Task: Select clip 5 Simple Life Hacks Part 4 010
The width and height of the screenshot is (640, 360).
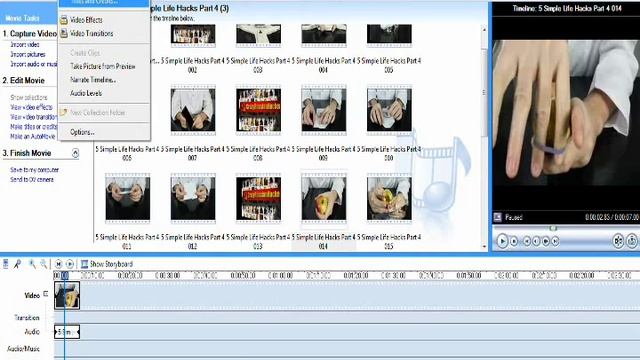Action: (389, 110)
